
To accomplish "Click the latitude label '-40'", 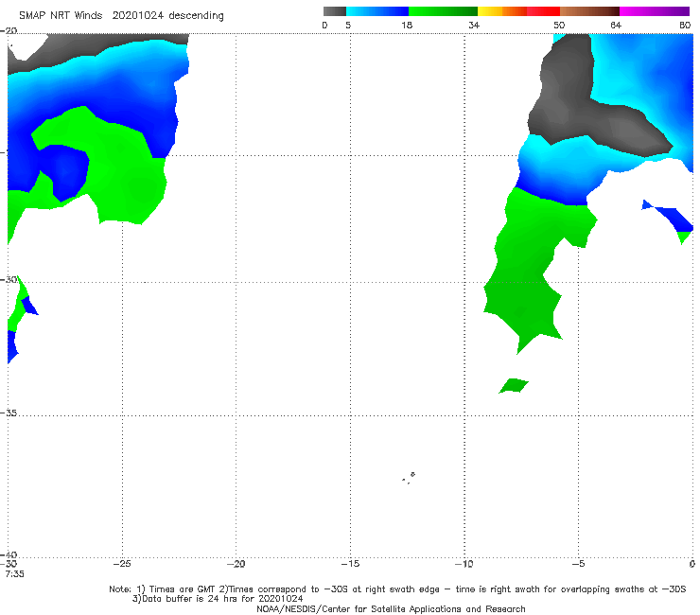I will click(9, 554).
